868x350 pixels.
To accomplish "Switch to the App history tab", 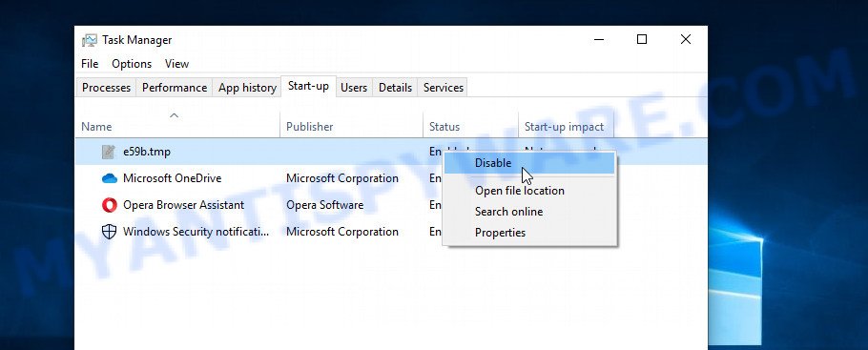I will coord(247,88).
